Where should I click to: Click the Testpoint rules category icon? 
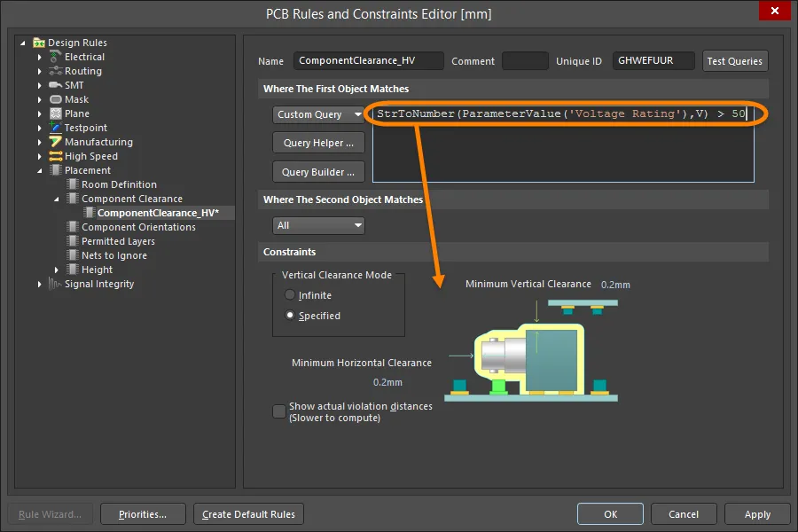56,128
